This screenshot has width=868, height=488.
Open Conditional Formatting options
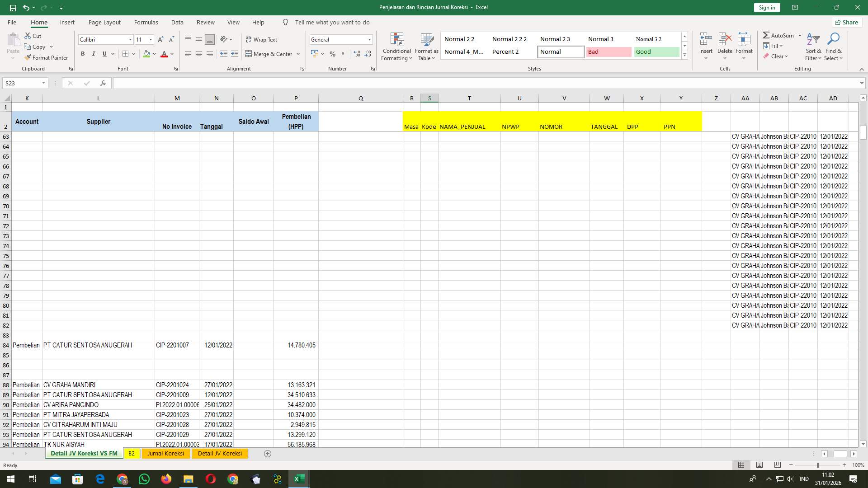pos(396,47)
